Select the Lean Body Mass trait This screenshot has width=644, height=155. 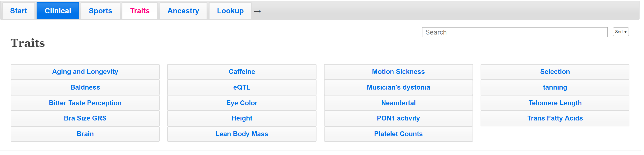click(x=242, y=134)
